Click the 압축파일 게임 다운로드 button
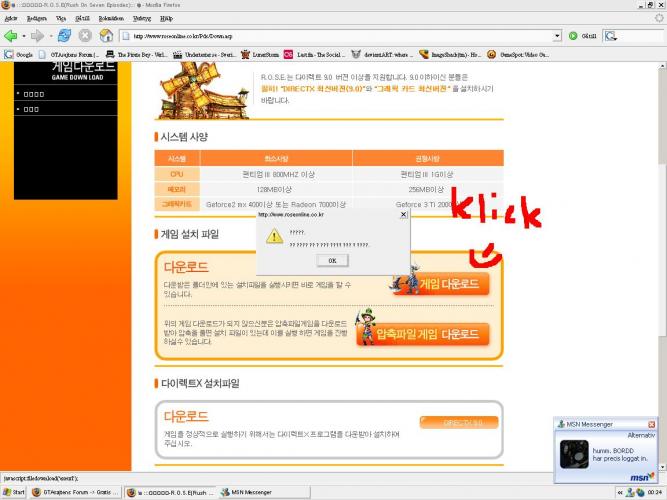Screen dimensions: 667x500 click(422, 334)
